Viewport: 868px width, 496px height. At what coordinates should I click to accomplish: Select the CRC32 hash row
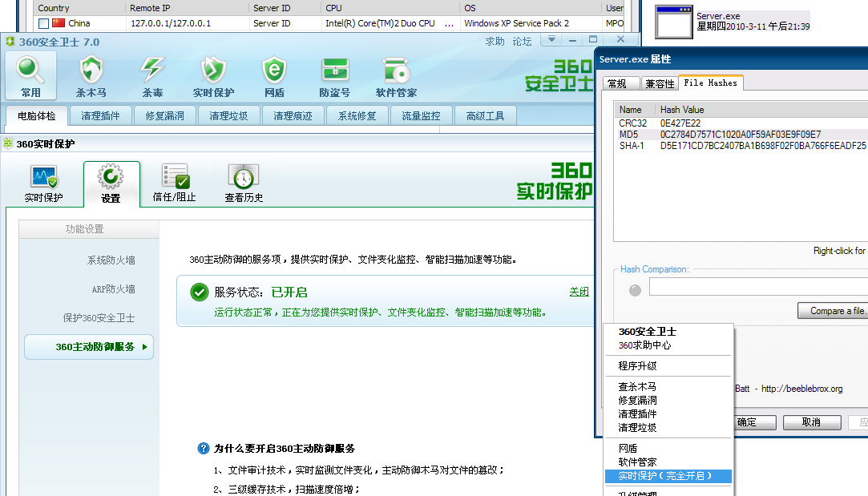click(742, 123)
